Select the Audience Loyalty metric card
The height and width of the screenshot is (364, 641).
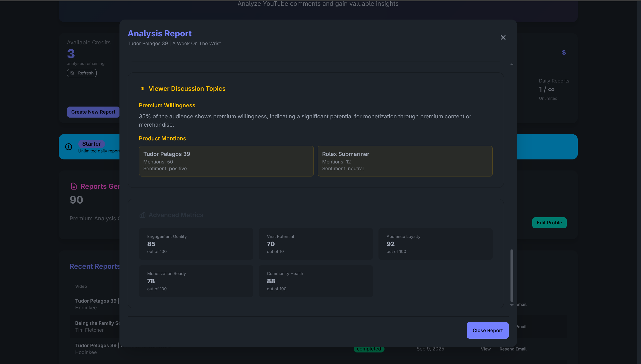click(435, 244)
